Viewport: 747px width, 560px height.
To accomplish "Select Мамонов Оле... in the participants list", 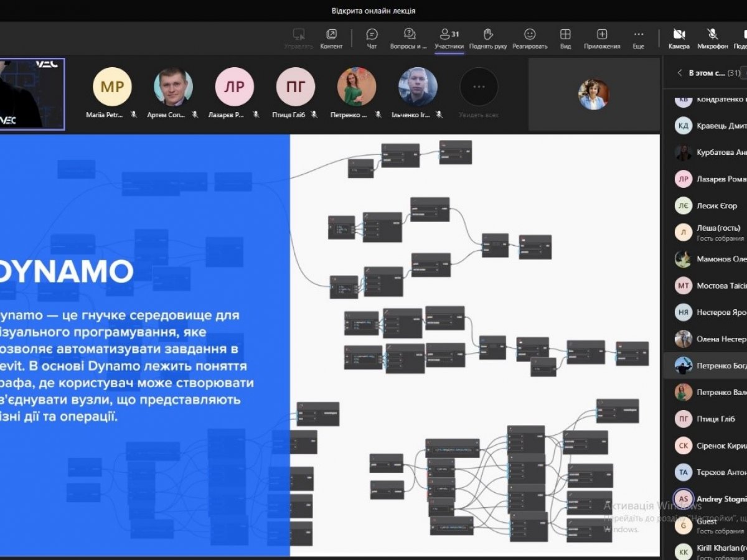I will [x=705, y=259].
